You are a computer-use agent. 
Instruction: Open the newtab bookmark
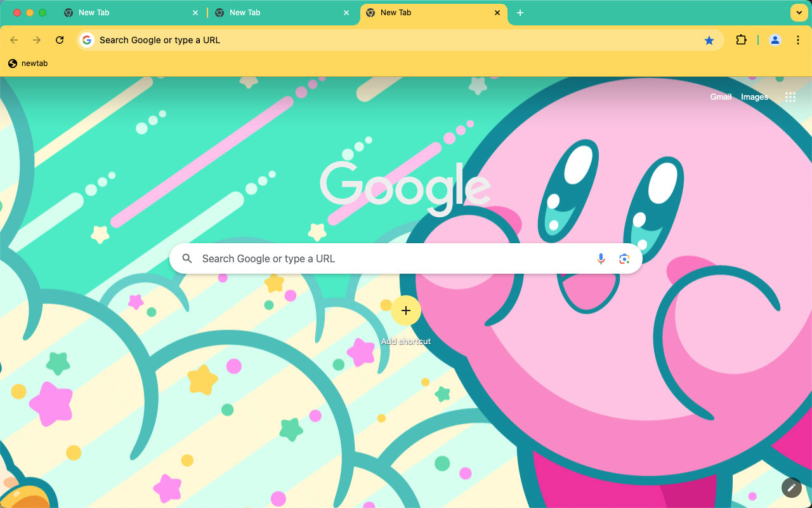pyautogui.click(x=28, y=63)
